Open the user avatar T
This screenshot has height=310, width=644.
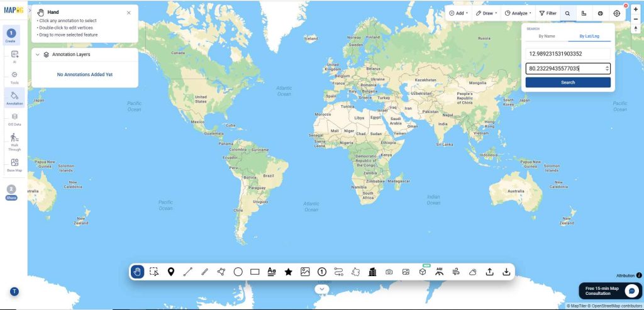pos(14,292)
